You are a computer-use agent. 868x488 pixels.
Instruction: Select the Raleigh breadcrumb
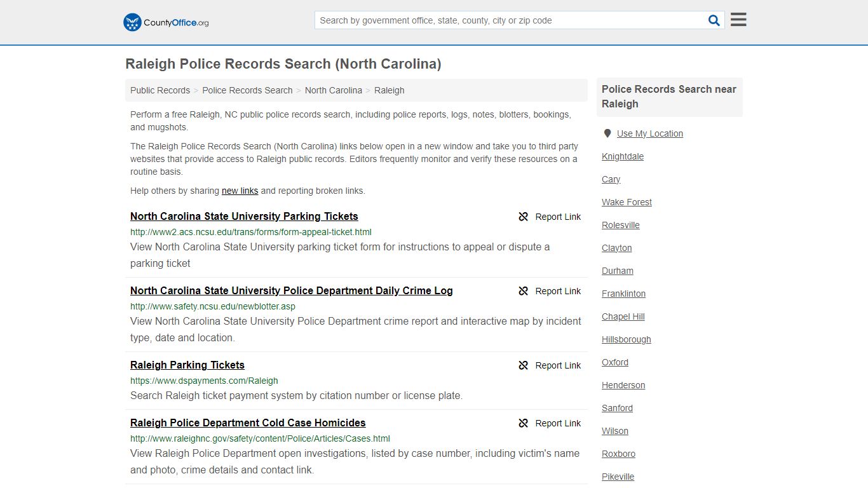(x=390, y=90)
